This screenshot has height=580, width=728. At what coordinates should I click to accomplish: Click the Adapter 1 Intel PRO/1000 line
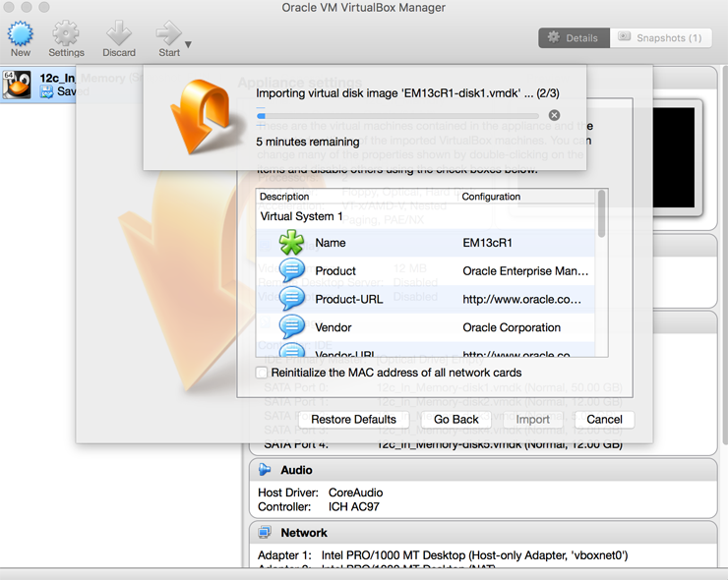[x=443, y=555]
